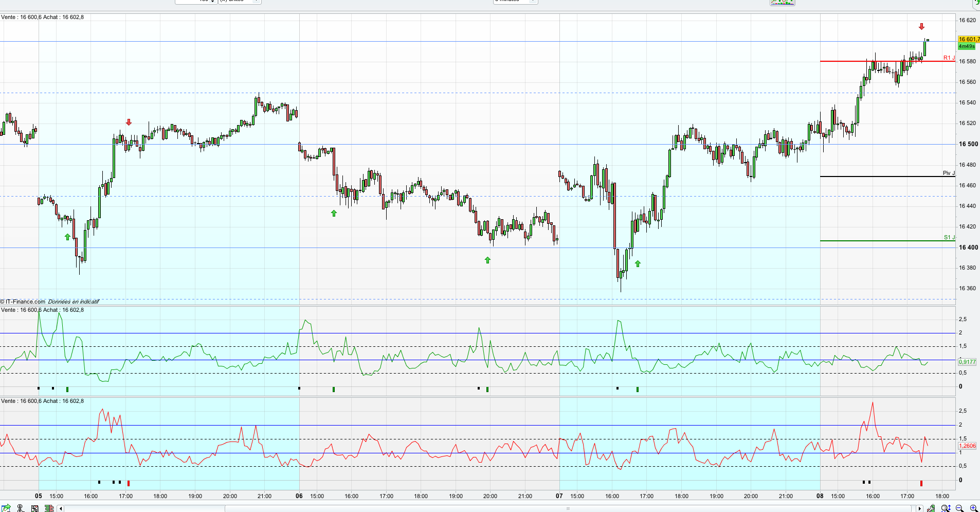Click Vente/Achat quote text in red indicator panel

pos(42,401)
